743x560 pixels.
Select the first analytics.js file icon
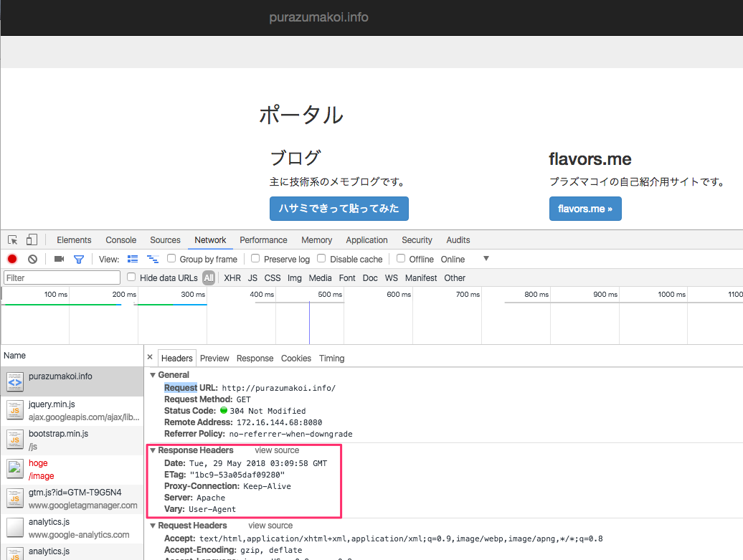(14, 528)
